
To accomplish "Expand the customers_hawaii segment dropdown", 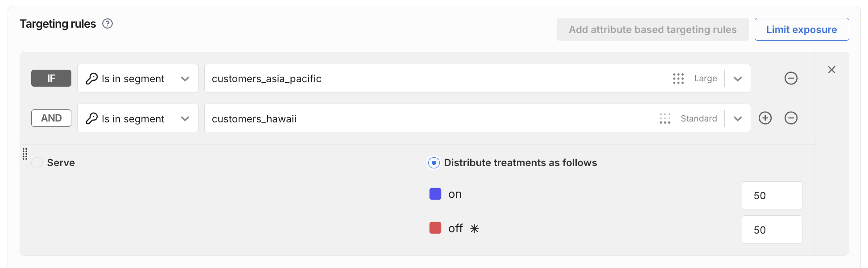I will pos(738,118).
